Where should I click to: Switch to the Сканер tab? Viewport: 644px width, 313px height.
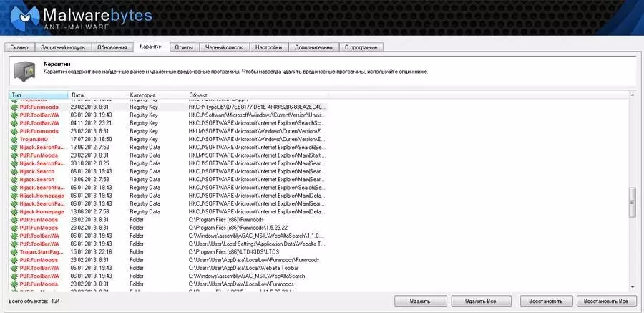(19, 47)
